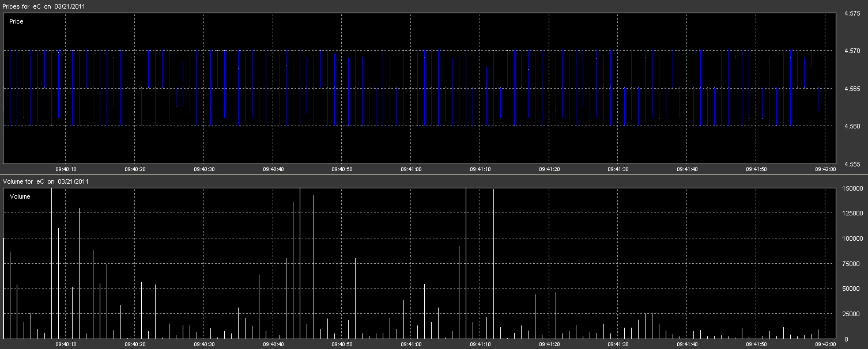This screenshot has width=868, height=349.
Task: Click the 100000 volume axis label
Action: point(852,238)
